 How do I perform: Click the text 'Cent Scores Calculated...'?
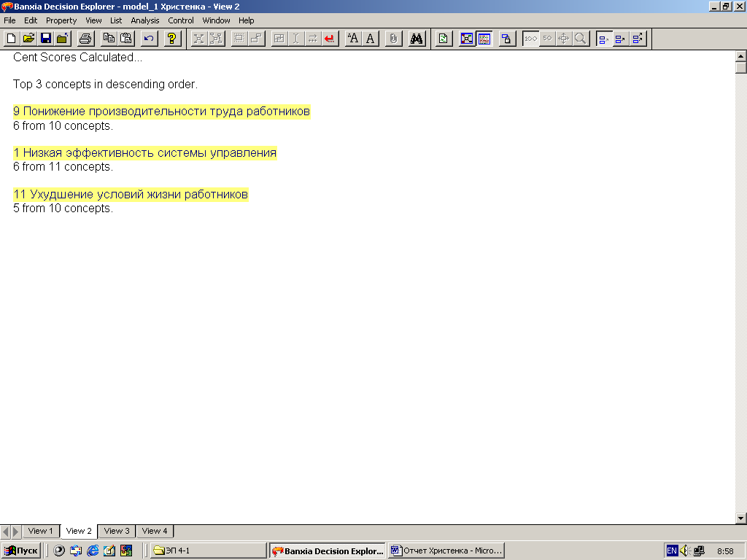(77, 57)
